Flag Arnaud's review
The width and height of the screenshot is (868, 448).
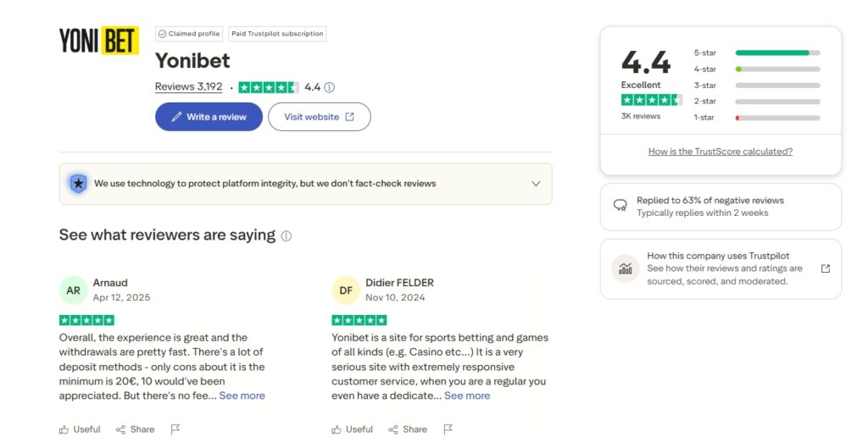coord(175,429)
